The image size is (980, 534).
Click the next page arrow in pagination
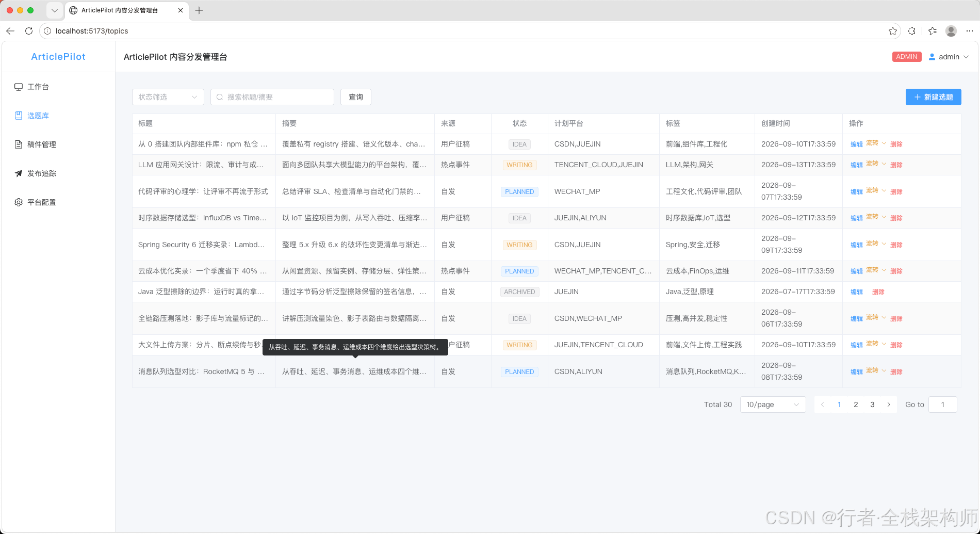pyautogui.click(x=889, y=404)
